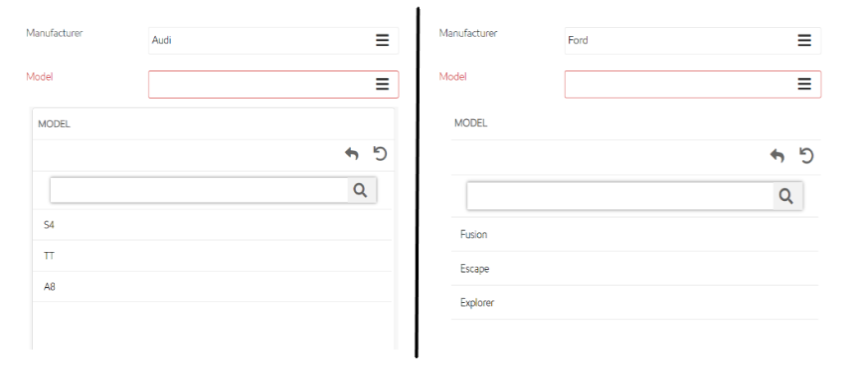
Task: Click the Model hamburger icon under Ford
Action: (x=804, y=84)
